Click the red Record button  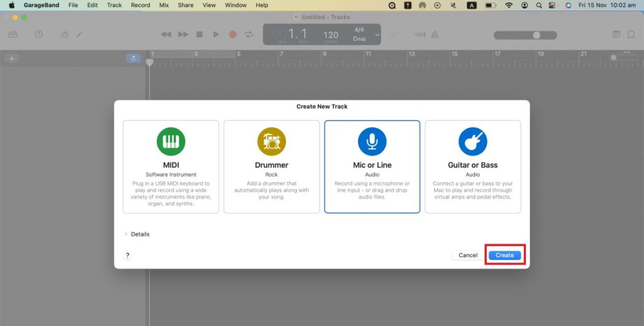[x=233, y=35]
